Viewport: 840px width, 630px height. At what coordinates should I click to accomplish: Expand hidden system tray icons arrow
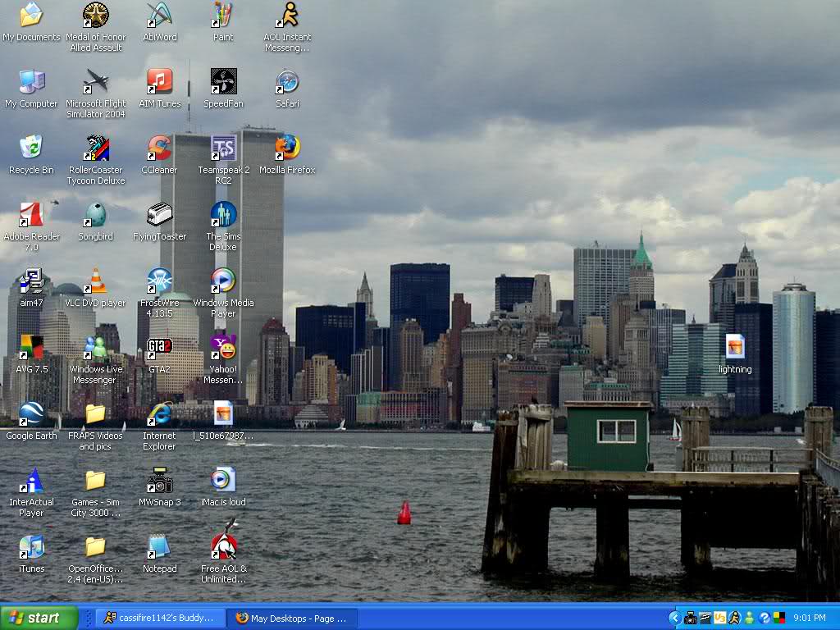674,619
